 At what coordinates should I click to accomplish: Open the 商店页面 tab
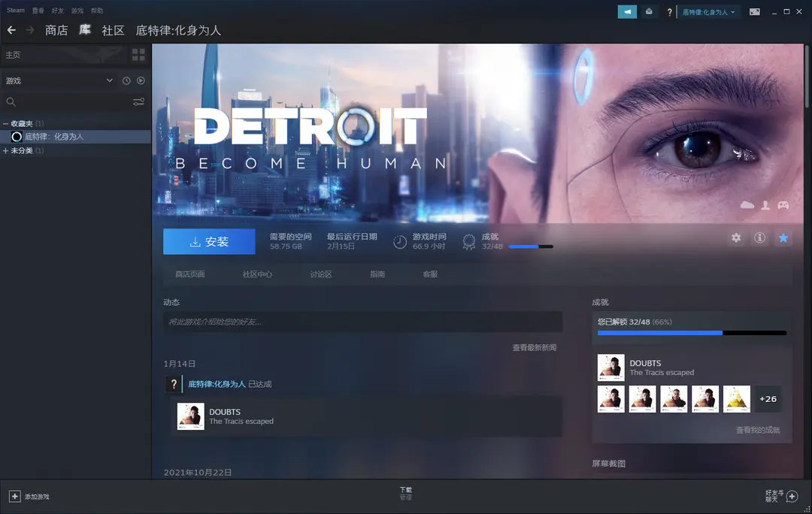point(190,274)
